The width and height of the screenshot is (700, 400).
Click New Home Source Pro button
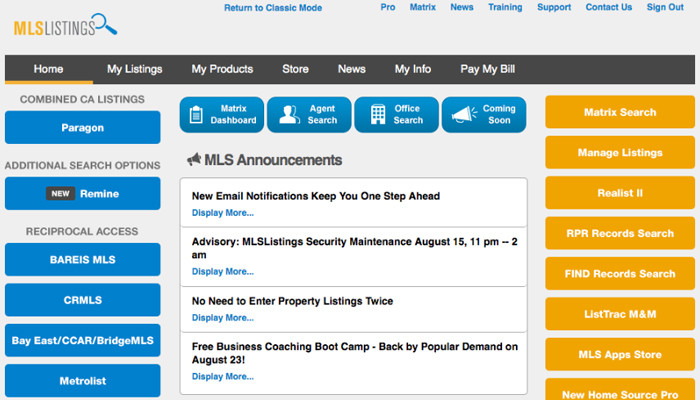click(620, 389)
